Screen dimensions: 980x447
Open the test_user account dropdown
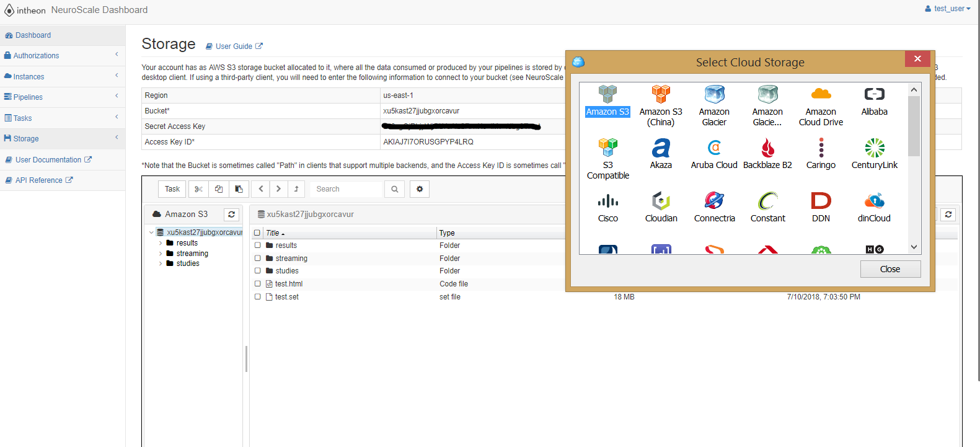click(948, 9)
